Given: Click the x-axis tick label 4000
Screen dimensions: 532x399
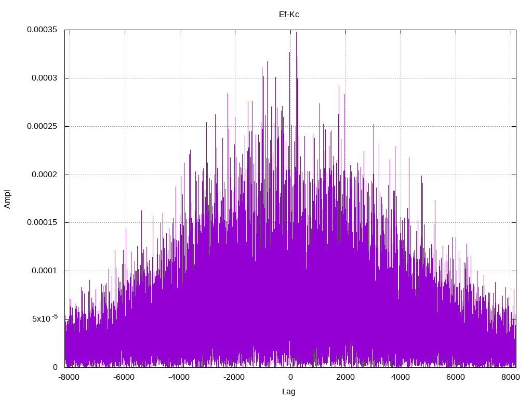Looking at the screenshot, I should tap(401, 377).
